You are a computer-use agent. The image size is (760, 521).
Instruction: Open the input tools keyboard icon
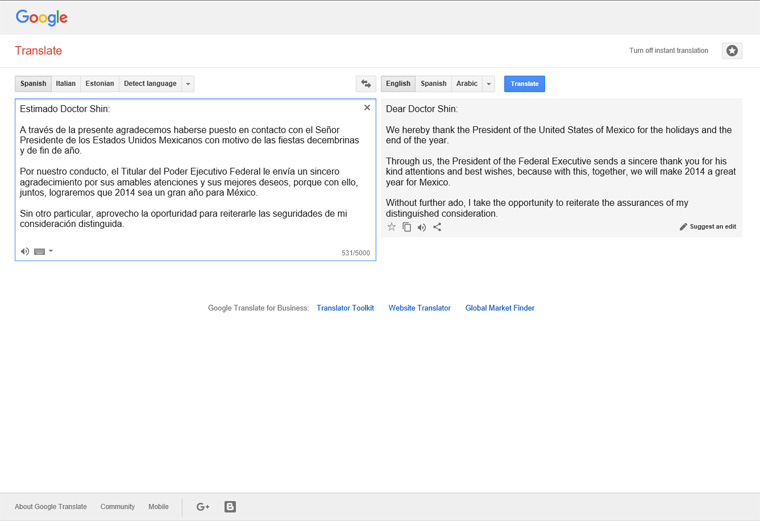pos(40,251)
